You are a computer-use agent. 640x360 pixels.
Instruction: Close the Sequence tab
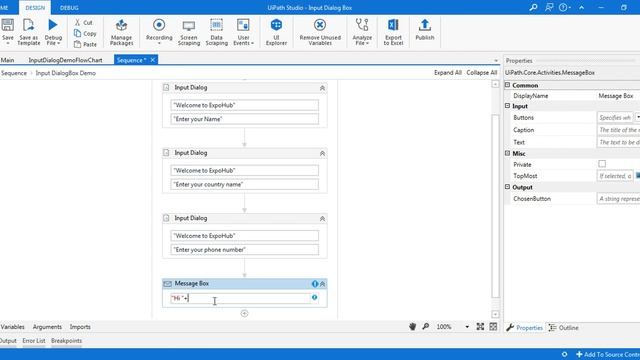pyautogui.click(x=153, y=60)
